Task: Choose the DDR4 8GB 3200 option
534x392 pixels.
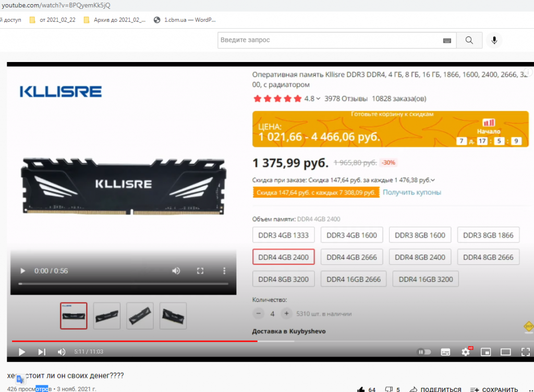Action: [x=283, y=279]
